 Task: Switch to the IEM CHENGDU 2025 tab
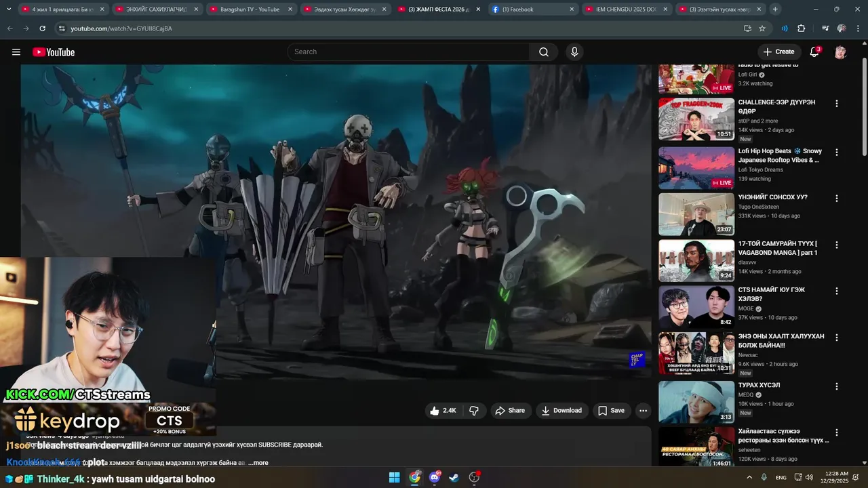627,9
